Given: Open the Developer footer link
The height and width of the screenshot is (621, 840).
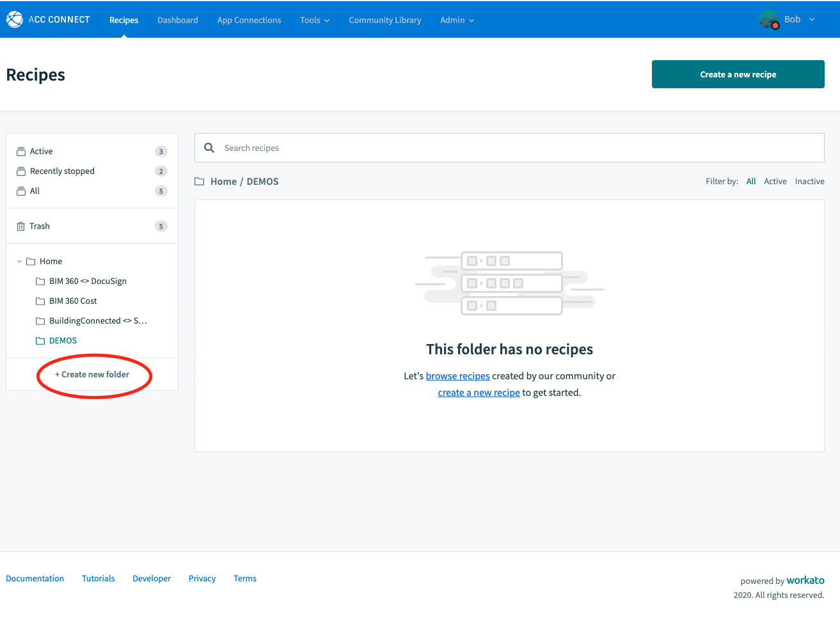Looking at the screenshot, I should (x=152, y=579).
